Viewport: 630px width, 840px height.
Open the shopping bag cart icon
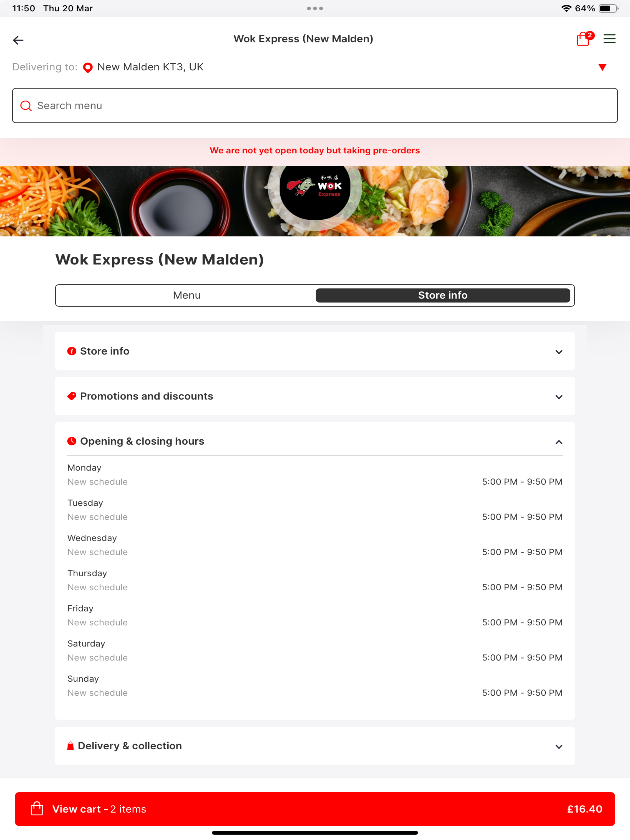coord(584,38)
